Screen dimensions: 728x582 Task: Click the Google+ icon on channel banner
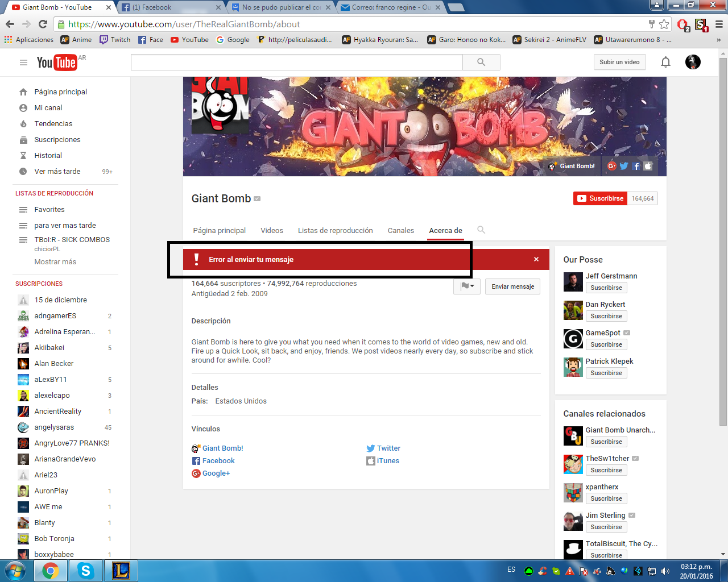(x=612, y=166)
